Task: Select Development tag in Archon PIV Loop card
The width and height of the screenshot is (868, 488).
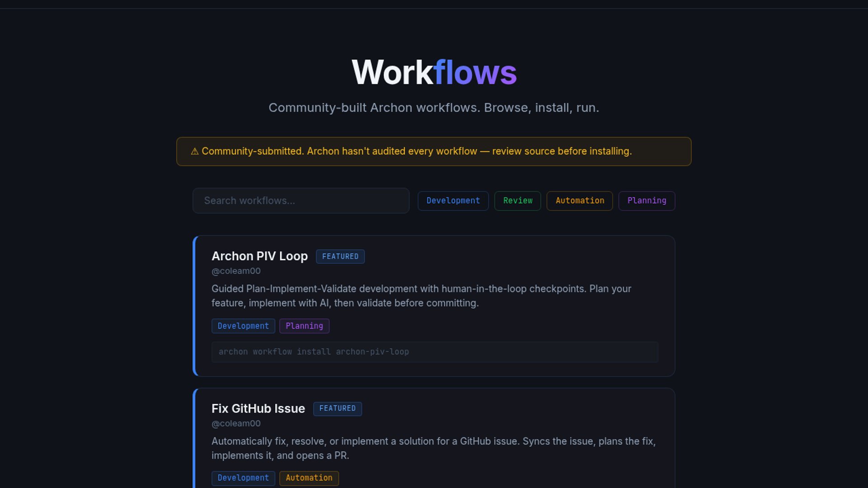Action: click(x=243, y=326)
